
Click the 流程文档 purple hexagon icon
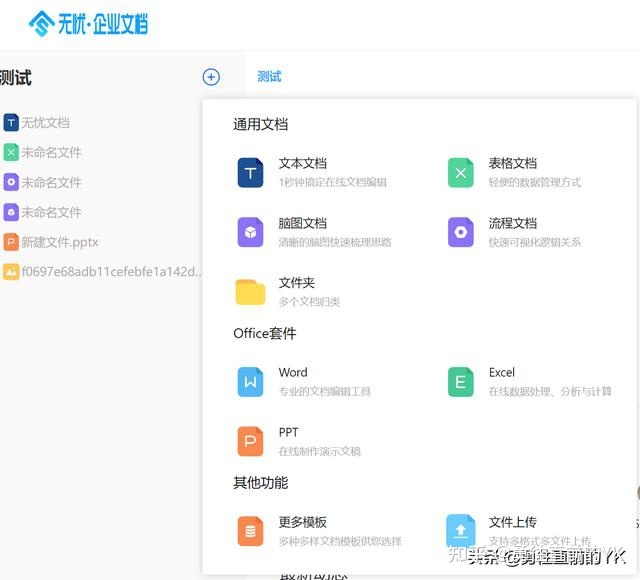tap(460, 232)
